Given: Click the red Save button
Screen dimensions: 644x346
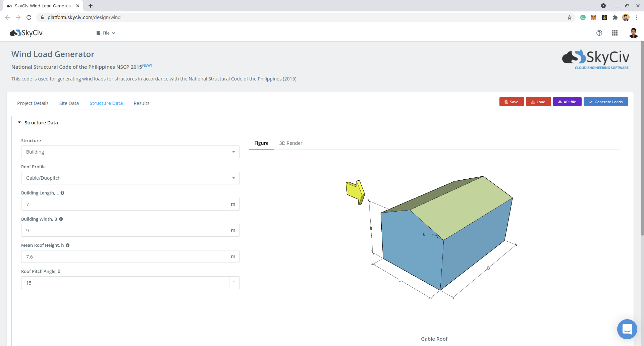Looking at the screenshot, I should tap(511, 102).
